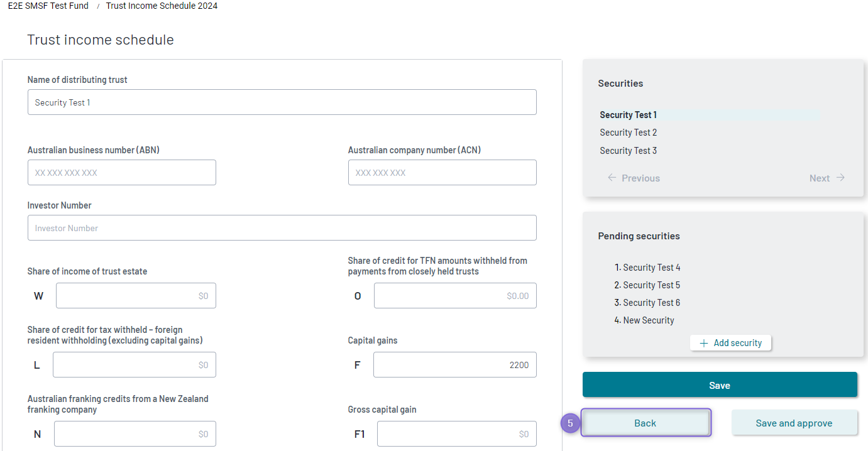Click the Australian company number field

[x=442, y=172]
